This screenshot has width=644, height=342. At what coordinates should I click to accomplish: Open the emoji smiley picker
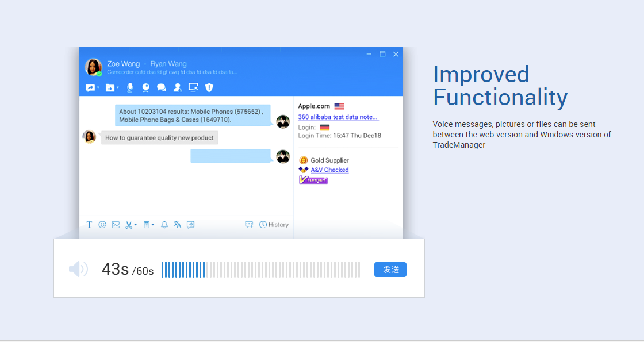[x=102, y=225]
